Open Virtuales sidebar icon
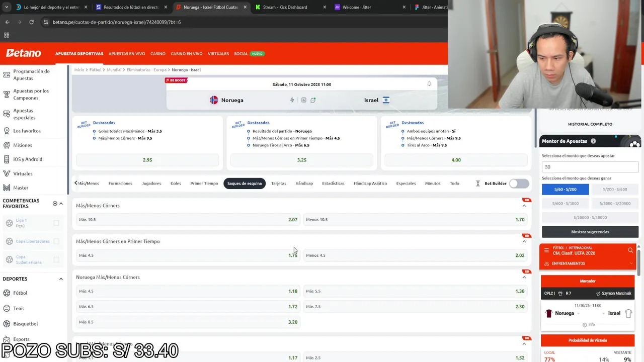Image resolution: width=644 pixels, height=362 pixels. pyautogui.click(x=7, y=173)
